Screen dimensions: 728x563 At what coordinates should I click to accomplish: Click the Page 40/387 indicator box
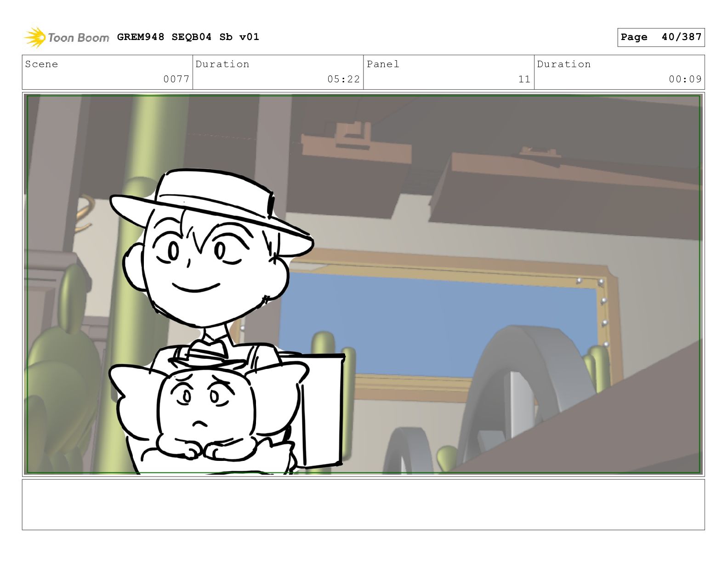coord(661,37)
